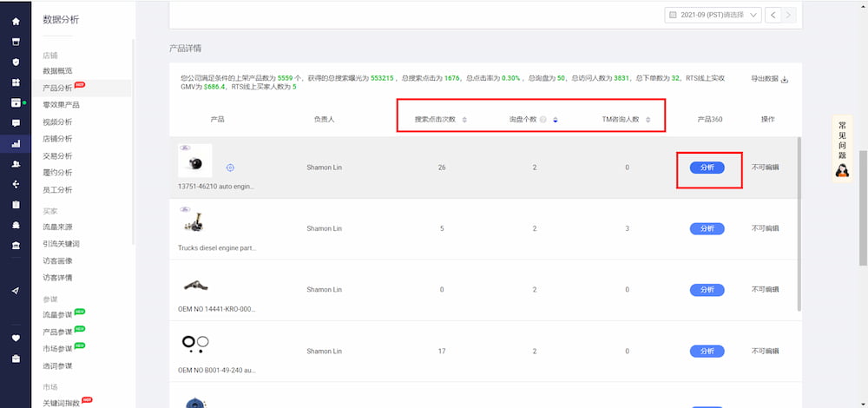
Task: Click the 常见问题 help avatar icon
Action: 841,170
